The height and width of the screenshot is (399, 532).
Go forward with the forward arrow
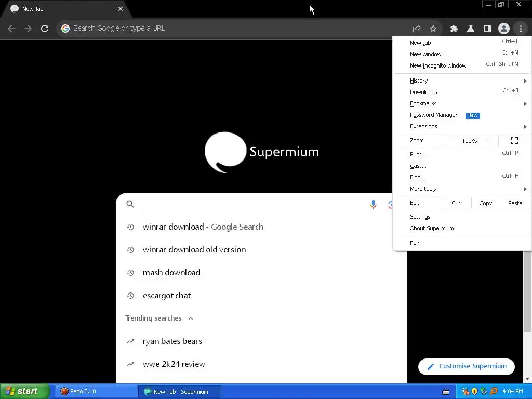(x=28, y=29)
